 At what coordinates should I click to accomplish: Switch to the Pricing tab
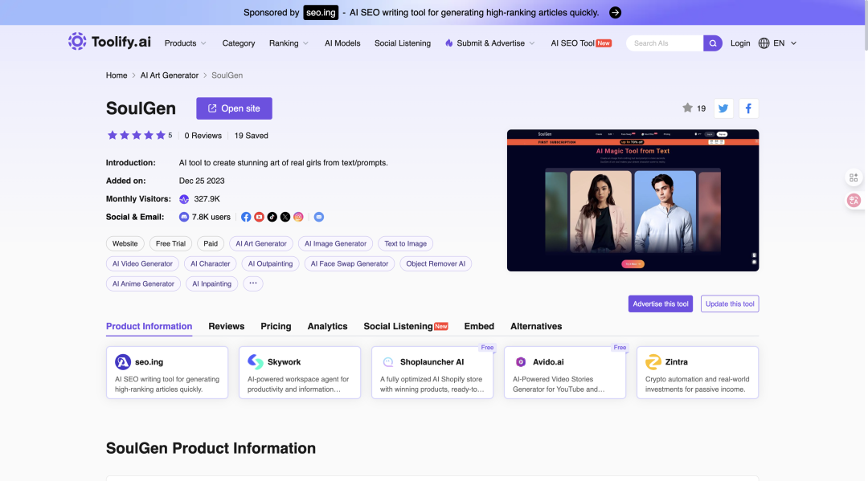(x=276, y=326)
